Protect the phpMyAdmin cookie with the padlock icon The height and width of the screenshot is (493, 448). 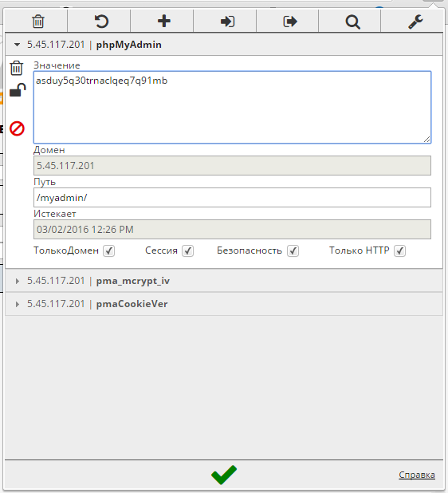click(18, 90)
